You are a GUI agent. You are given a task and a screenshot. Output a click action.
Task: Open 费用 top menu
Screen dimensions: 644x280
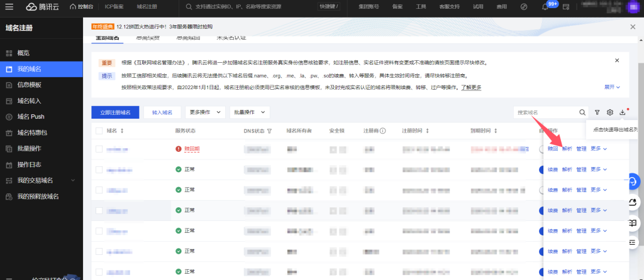[x=502, y=7]
